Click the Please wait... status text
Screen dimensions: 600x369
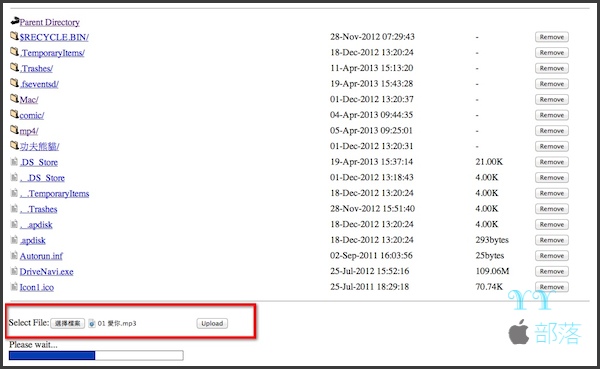pyautogui.click(x=33, y=345)
